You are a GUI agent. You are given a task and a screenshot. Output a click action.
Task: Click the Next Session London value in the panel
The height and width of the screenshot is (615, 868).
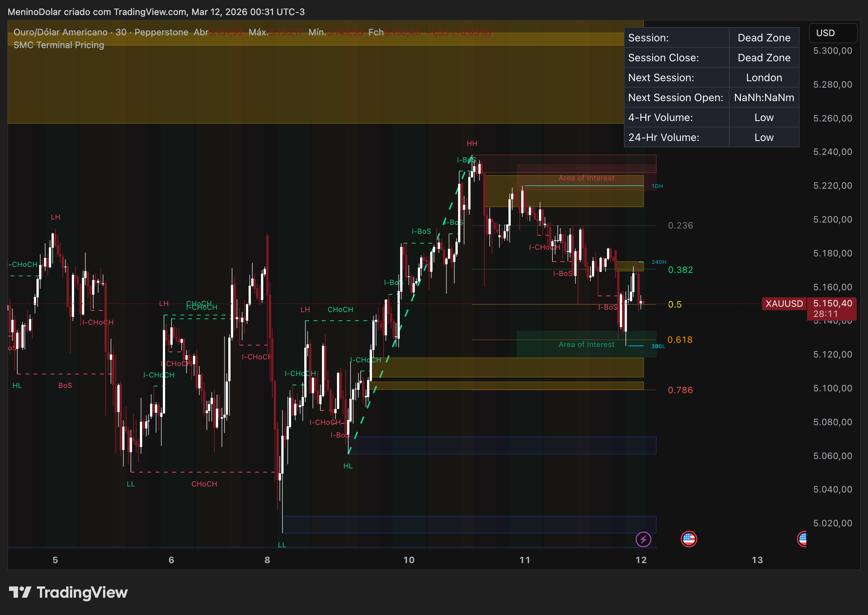764,77
